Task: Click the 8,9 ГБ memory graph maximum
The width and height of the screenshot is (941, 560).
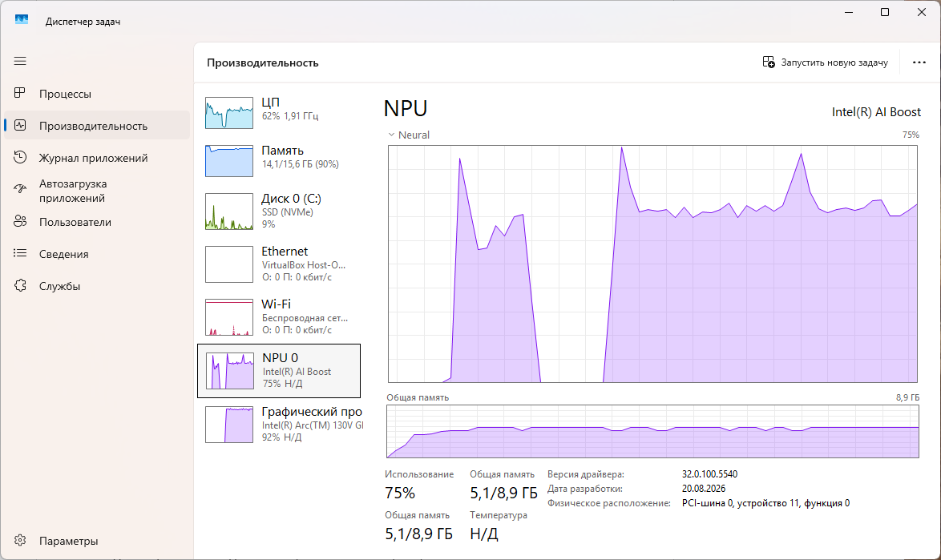Action: (x=907, y=397)
